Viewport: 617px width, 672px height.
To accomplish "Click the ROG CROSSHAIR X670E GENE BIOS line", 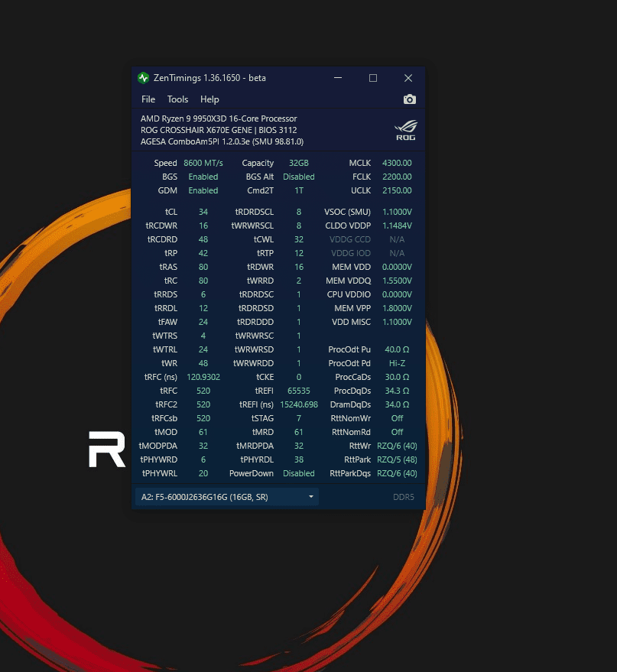I will coord(219,130).
